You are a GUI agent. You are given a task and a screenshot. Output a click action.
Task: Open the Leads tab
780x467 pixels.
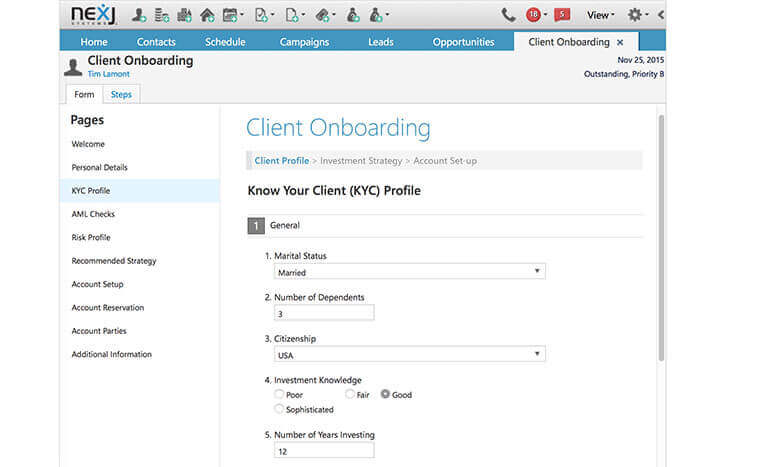tap(381, 42)
